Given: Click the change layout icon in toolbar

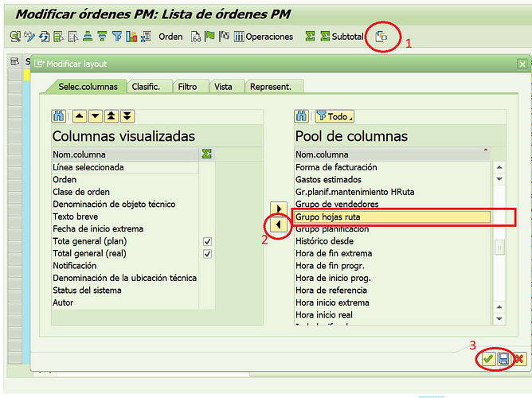Looking at the screenshot, I should click(x=381, y=37).
